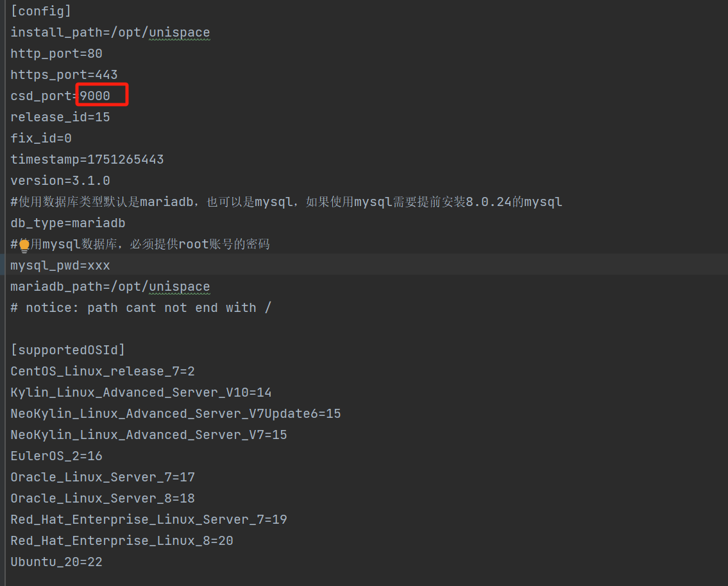This screenshot has height=586, width=728.
Task: Click the EulerOS_2=16 entry
Action: click(56, 456)
